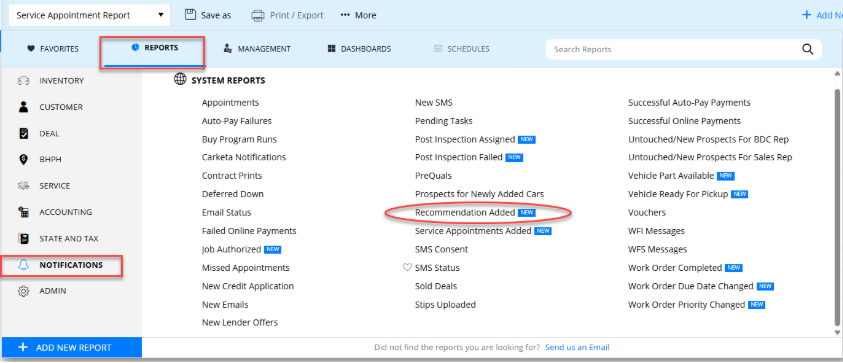
Task: Select the Accounting calculator icon
Action: coord(23,212)
